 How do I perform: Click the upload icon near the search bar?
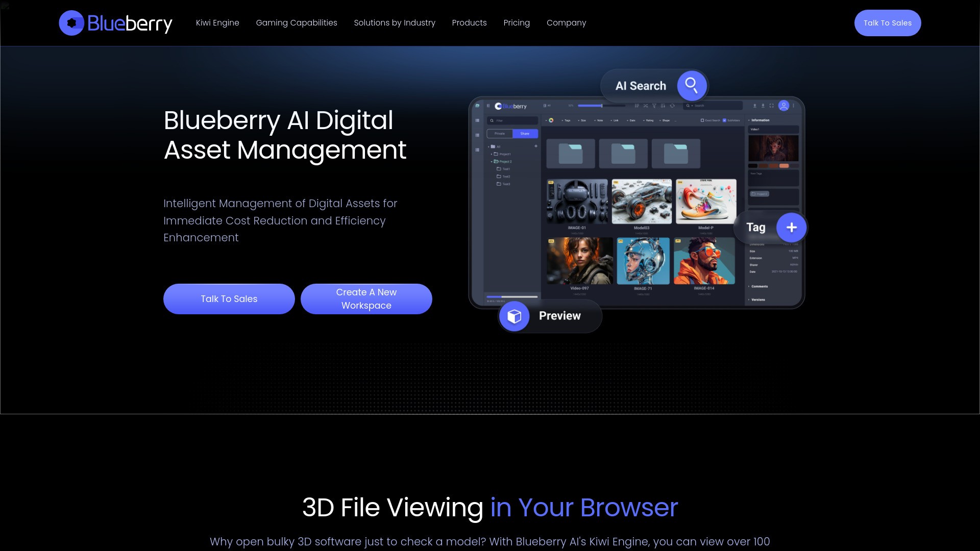click(x=755, y=106)
